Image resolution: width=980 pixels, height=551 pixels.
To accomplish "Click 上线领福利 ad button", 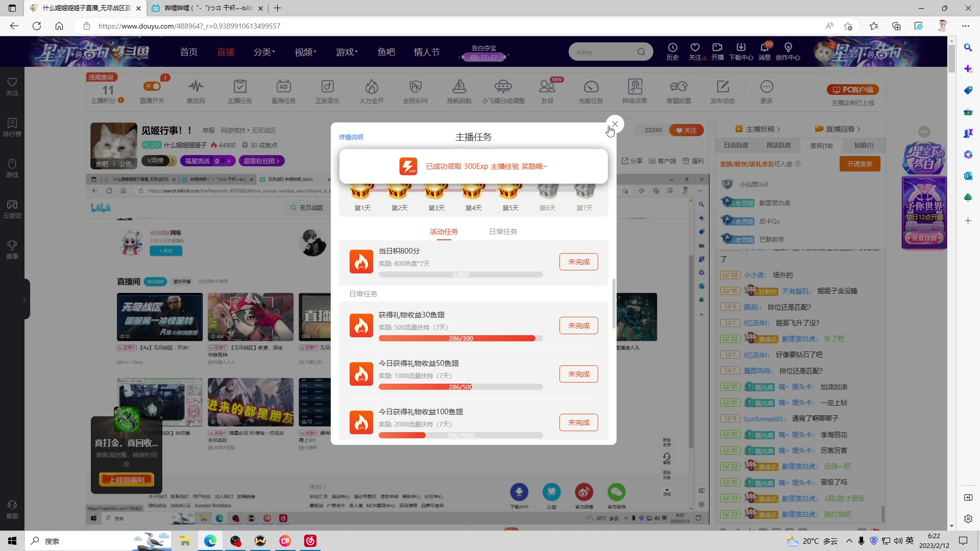I will 127,480.
